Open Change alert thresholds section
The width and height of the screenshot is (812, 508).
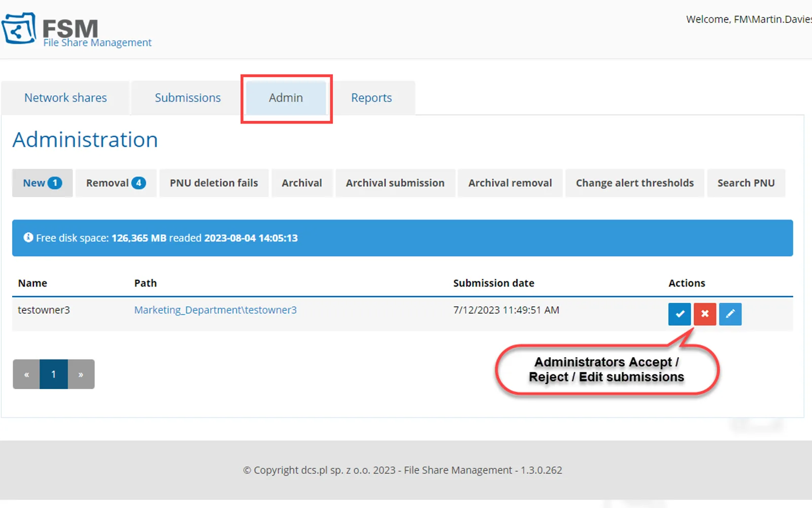point(635,183)
